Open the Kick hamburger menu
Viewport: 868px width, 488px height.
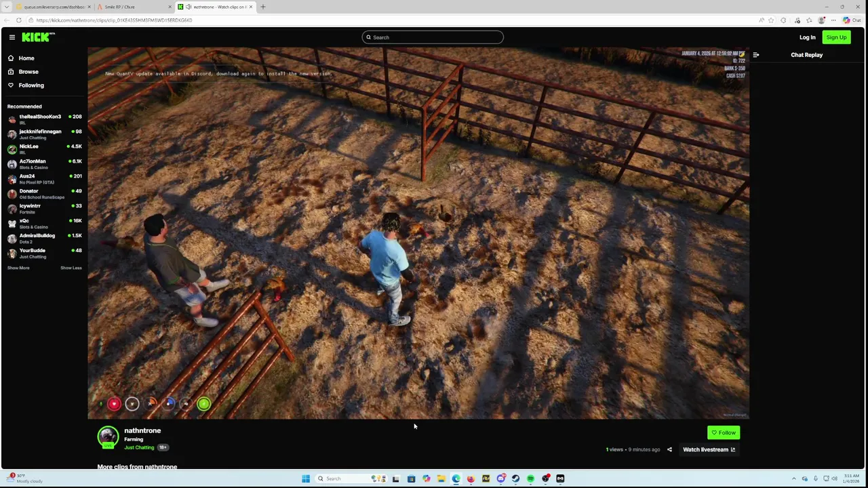(12, 37)
